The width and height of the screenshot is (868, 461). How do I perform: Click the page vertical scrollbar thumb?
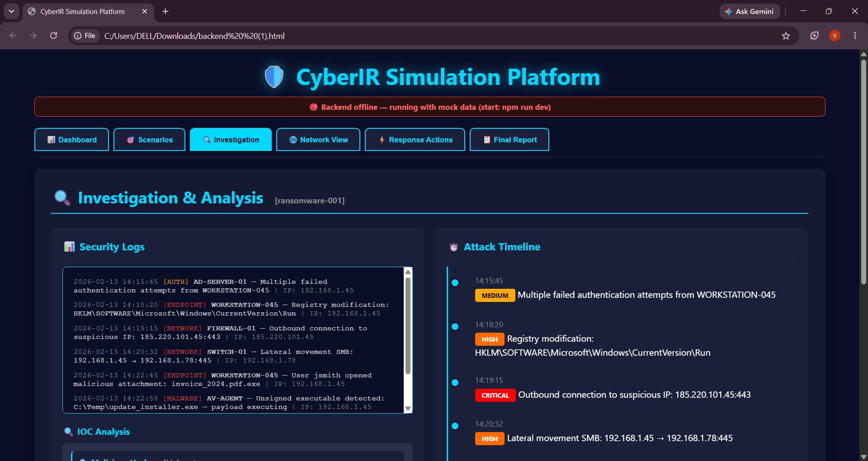(x=863, y=172)
